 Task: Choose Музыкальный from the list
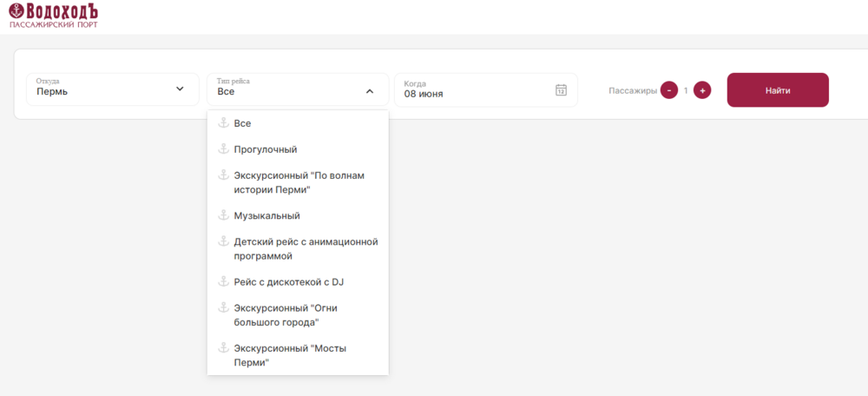pyautogui.click(x=298, y=215)
